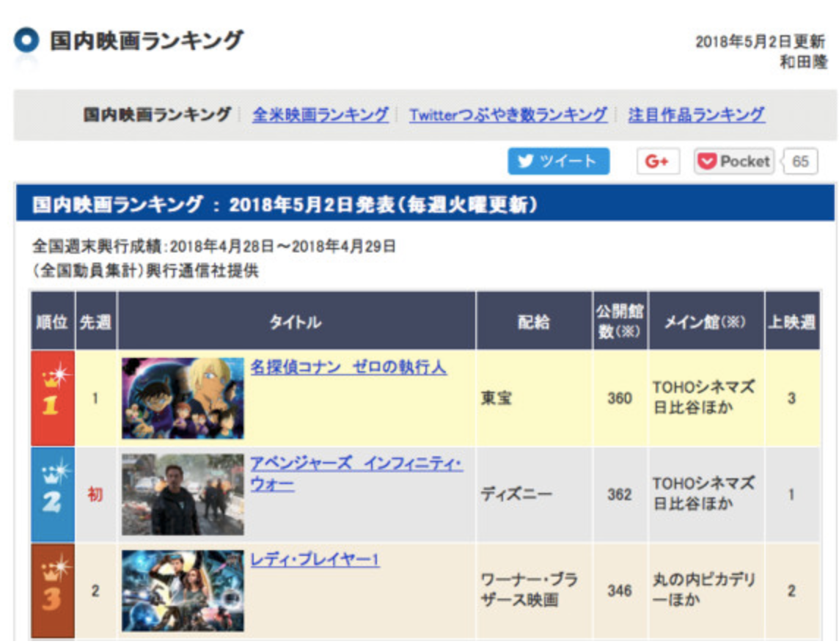Click the Tweet (ツイート) share button

pos(558,161)
